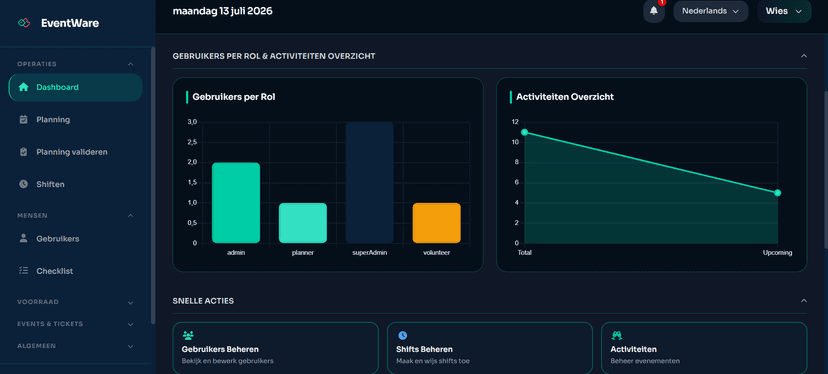
Task: Click the Shiften clock icon
Action: [23, 184]
